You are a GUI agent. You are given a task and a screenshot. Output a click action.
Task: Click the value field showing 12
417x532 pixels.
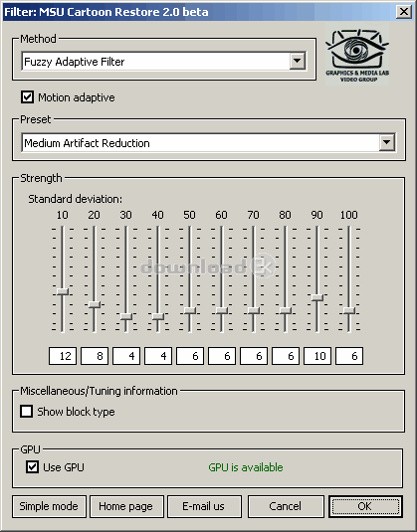click(63, 356)
